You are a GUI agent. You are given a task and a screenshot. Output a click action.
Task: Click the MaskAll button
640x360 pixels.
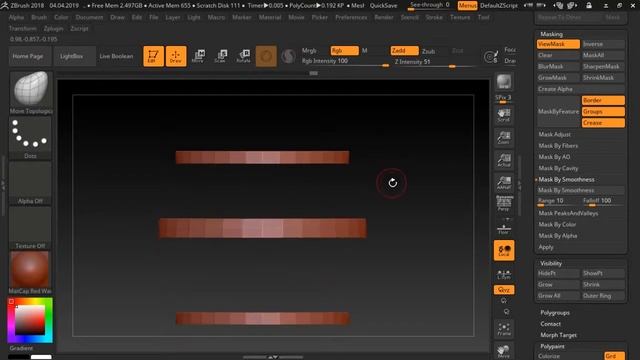[x=603, y=55]
